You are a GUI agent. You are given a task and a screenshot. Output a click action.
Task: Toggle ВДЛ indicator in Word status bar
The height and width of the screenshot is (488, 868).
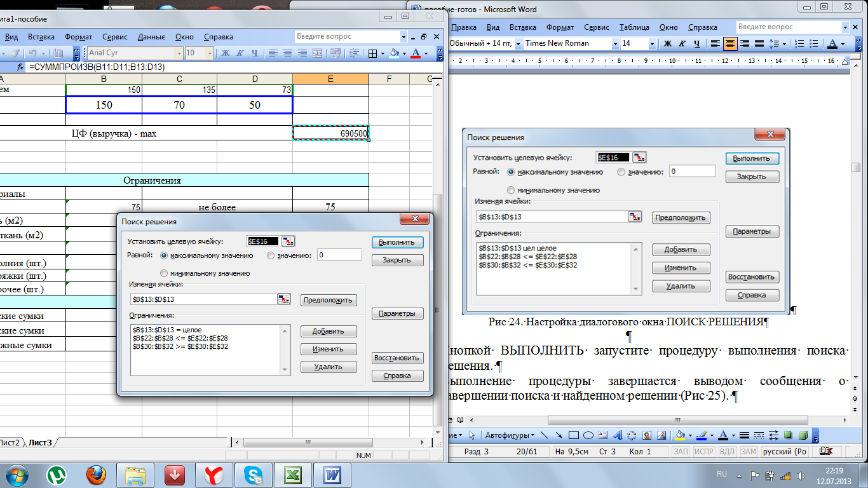(x=727, y=452)
